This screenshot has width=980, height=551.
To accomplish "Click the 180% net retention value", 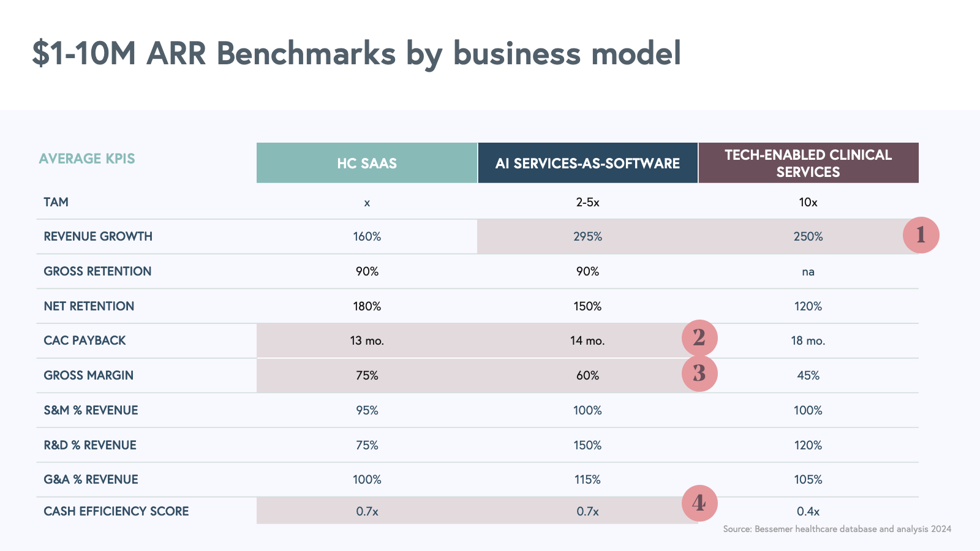I will [367, 306].
